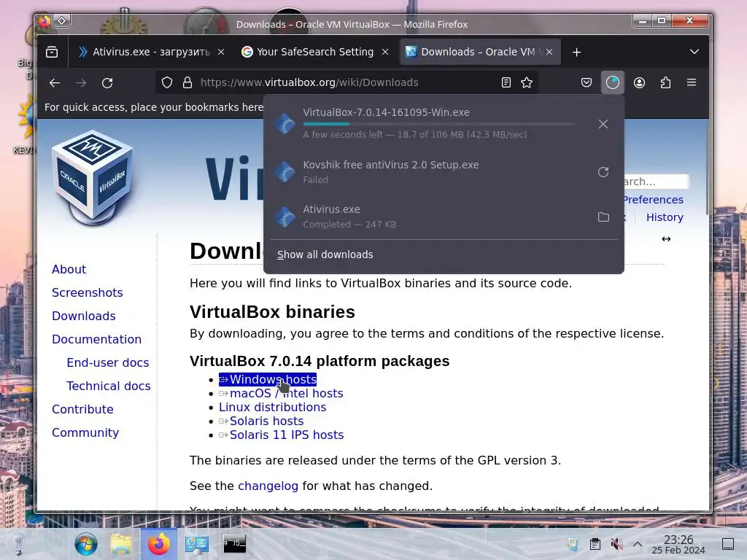Viewport: 747px width, 560px height.
Task: Open Save to Pocket icon
Action: [587, 83]
